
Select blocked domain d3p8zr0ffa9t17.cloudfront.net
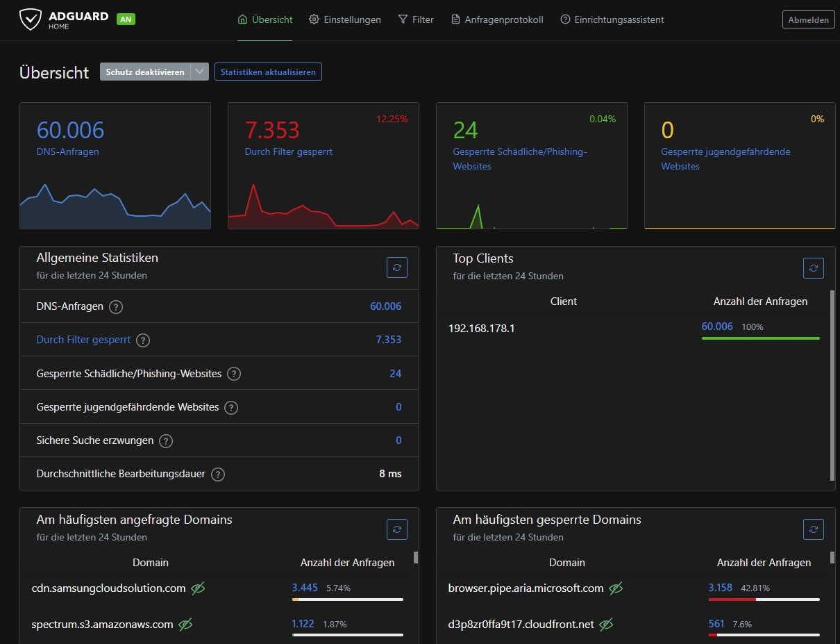(x=521, y=625)
